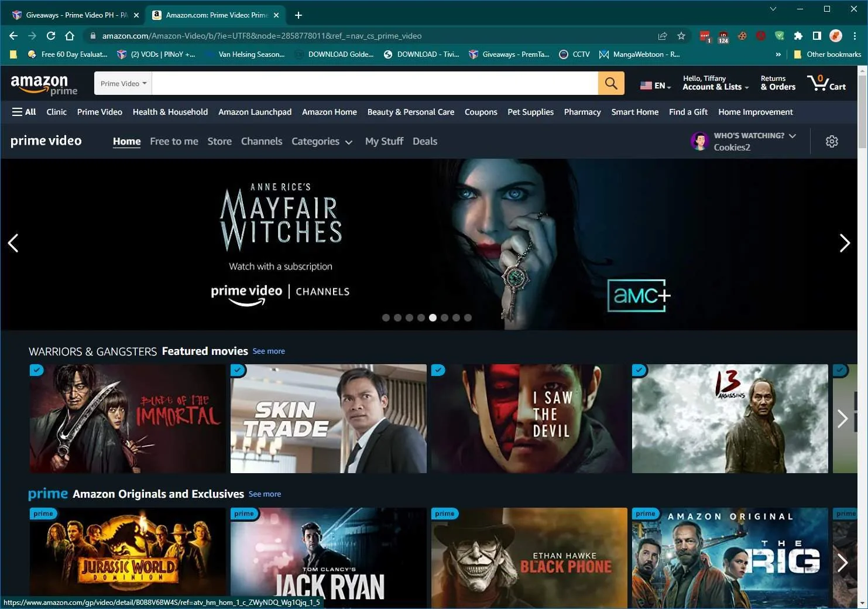The image size is (868, 609).
Task: Open the Store tab
Action: (x=219, y=141)
